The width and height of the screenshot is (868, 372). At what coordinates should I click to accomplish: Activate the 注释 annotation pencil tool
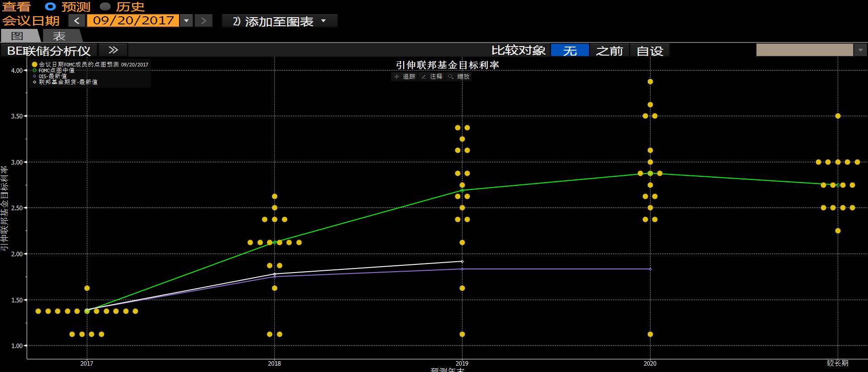(x=432, y=77)
